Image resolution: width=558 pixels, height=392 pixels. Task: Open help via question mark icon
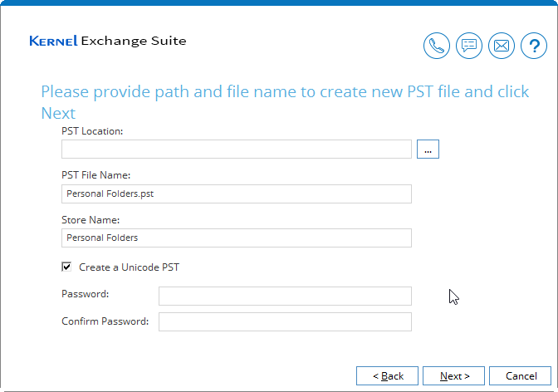pyautogui.click(x=534, y=46)
